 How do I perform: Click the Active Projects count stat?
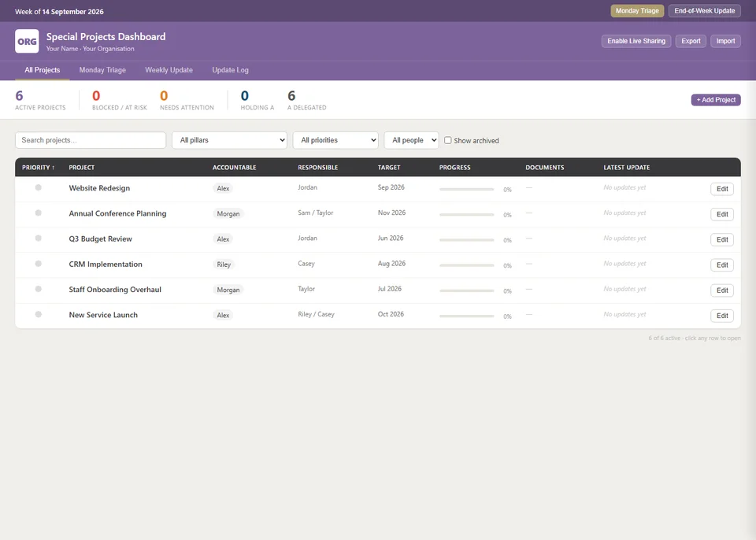point(40,100)
